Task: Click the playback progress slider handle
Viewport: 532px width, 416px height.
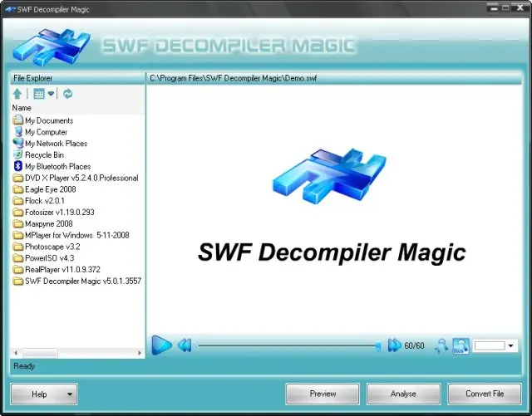Action: [x=377, y=346]
